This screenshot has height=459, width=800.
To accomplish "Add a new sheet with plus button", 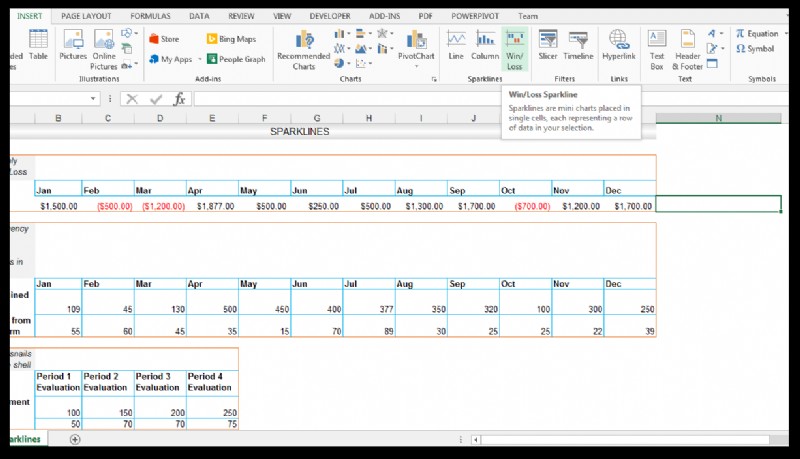I will tap(75, 439).
